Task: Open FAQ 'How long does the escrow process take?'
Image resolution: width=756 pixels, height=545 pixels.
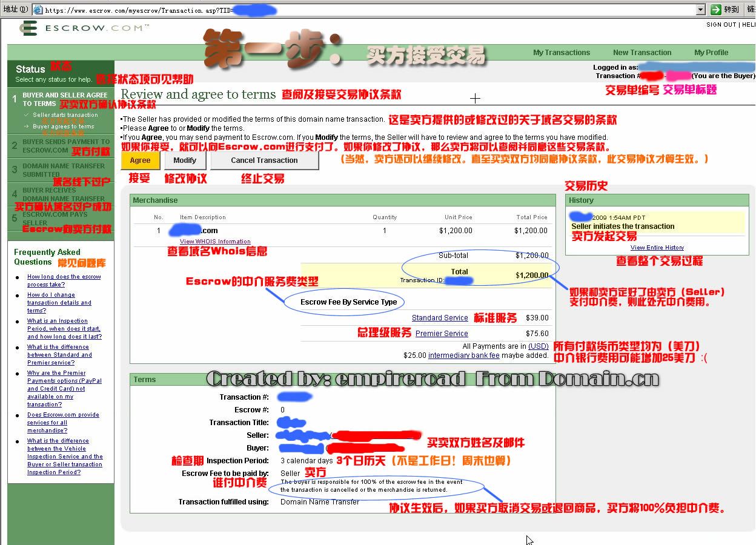Action: click(64, 280)
